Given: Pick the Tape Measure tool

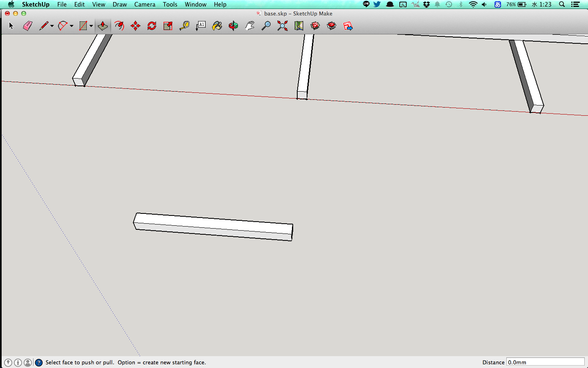Looking at the screenshot, I should tap(185, 26).
